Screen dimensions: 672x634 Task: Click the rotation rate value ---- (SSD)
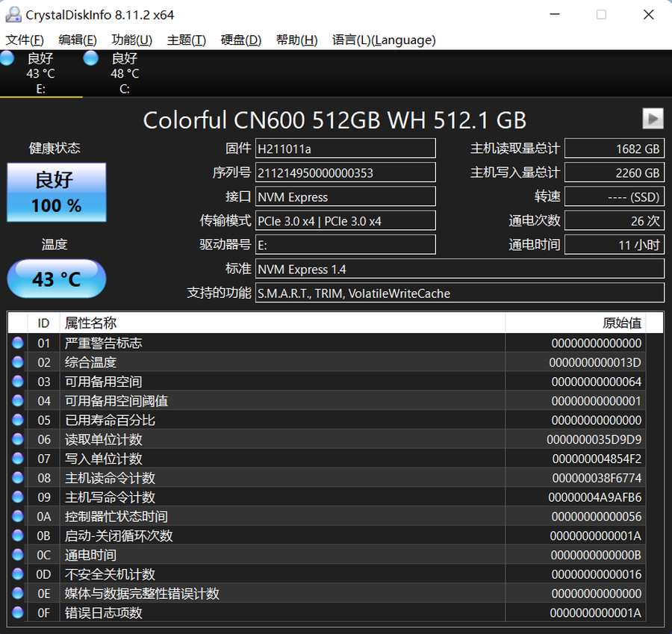tap(615, 196)
